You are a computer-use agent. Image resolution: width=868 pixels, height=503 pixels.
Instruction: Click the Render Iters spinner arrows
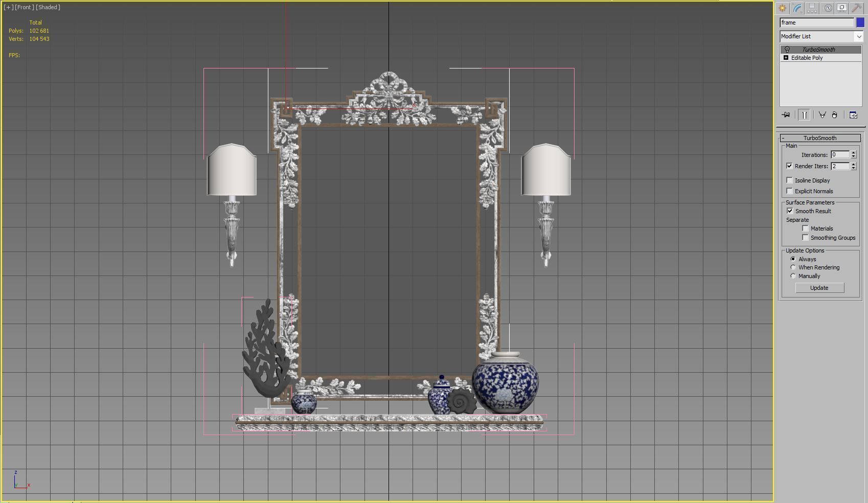(853, 166)
